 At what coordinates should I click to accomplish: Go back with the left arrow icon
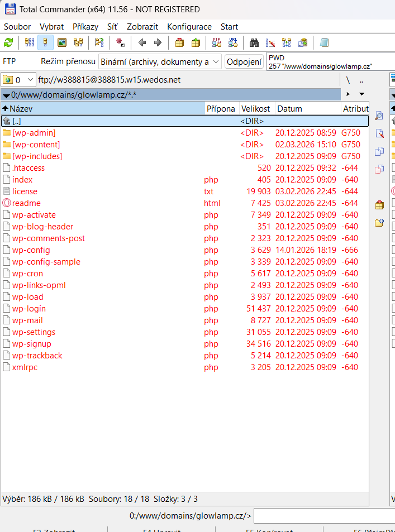(x=142, y=42)
